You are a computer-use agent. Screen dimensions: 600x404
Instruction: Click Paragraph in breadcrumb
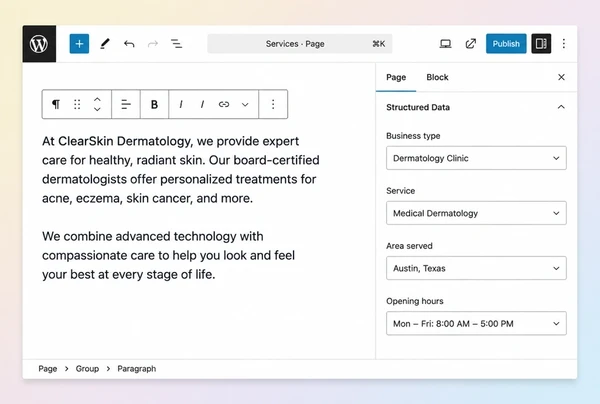point(137,369)
